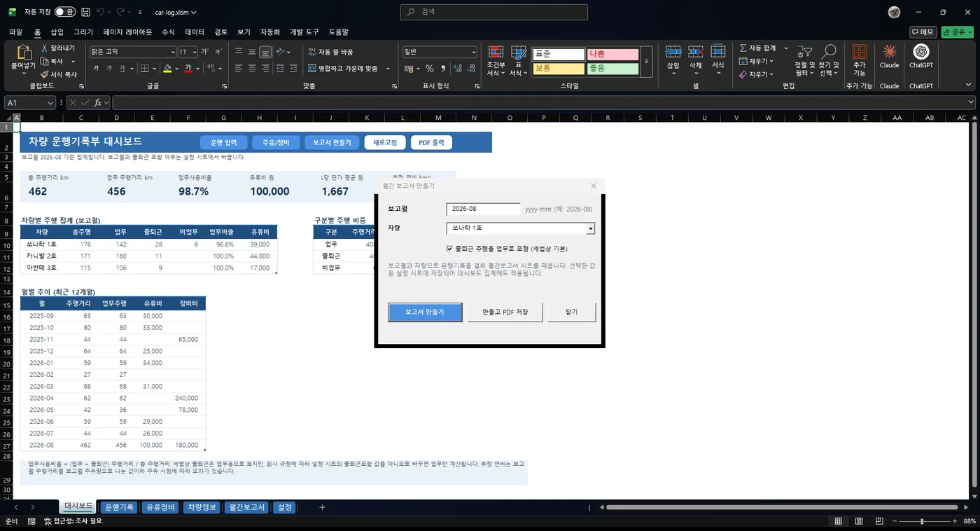The image size is (980, 531).
Task: Click the PDF 출력 dashboard button
Action: [x=431, y=143]
